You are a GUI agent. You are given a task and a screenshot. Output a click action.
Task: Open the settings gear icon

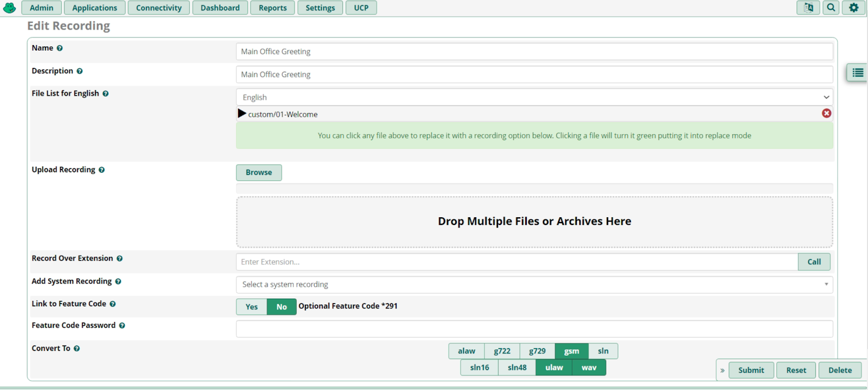pos(854,8)
